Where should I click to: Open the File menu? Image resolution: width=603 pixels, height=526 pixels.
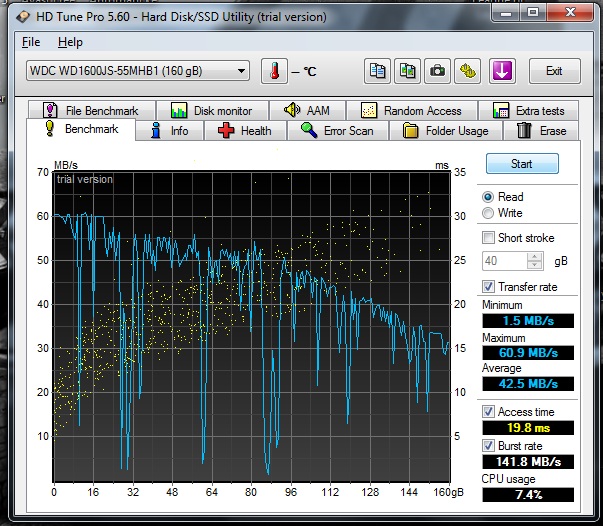tap(31, 42)
